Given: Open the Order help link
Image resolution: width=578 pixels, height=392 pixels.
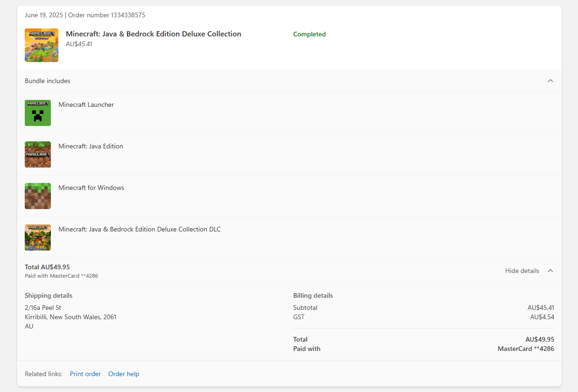Looking at the screenshot, I should (124, 374).
